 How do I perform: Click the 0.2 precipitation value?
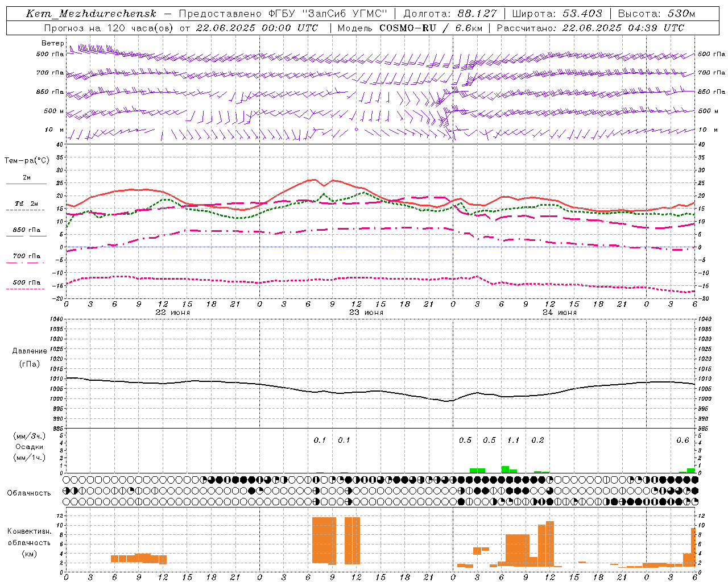coord(537,440)
